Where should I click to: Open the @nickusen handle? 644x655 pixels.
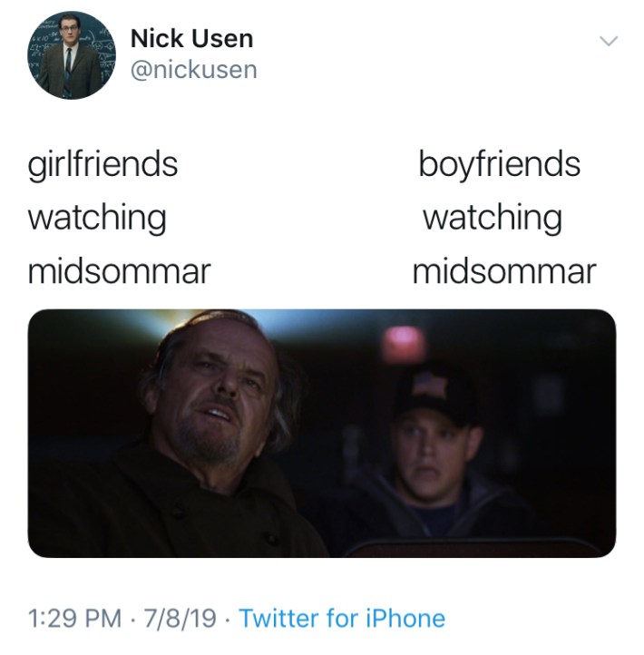pos(194,70)
